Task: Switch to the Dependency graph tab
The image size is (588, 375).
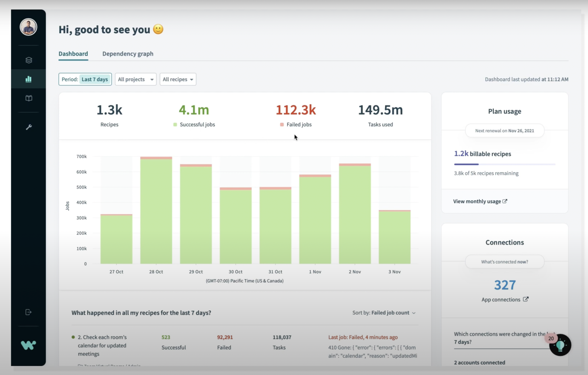Action: [128, 54]
